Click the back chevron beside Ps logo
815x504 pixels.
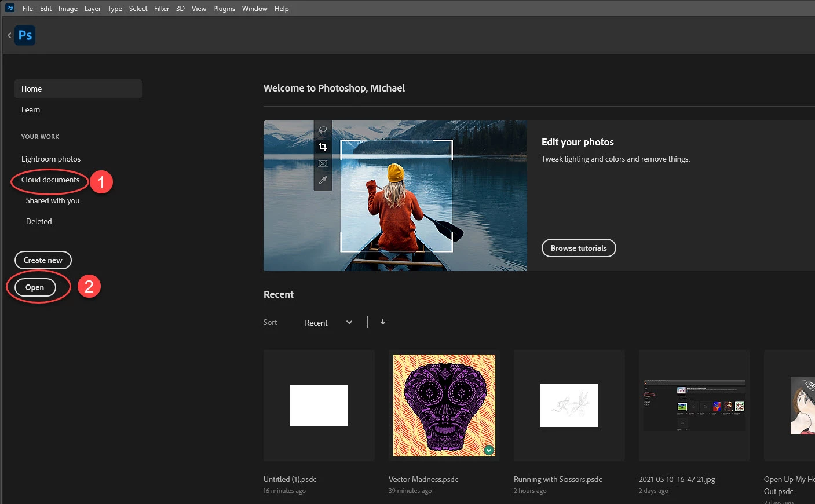9,35
